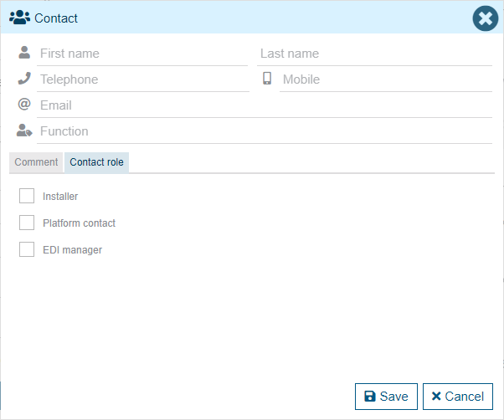Click the floppy disk icon on Save
Viewport: 504px width, 420px height.
click(370, 397)
